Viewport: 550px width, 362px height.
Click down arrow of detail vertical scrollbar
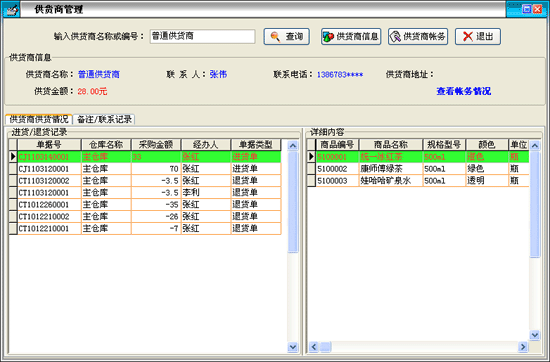(535, 335)
